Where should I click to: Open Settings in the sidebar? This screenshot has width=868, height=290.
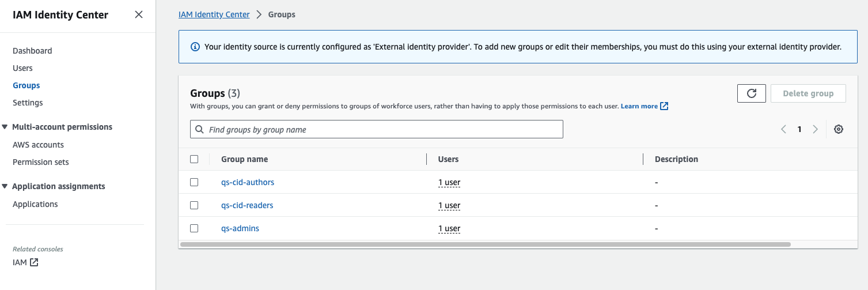(28, 103)
